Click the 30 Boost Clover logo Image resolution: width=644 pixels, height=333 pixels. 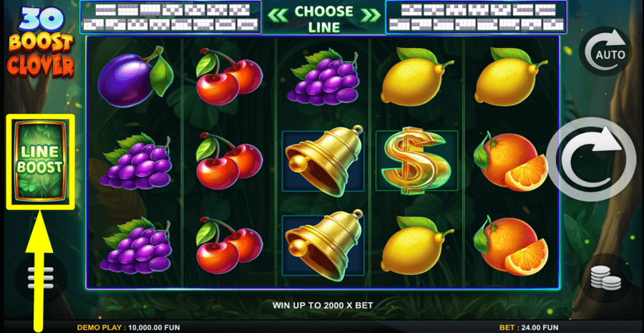40,43
